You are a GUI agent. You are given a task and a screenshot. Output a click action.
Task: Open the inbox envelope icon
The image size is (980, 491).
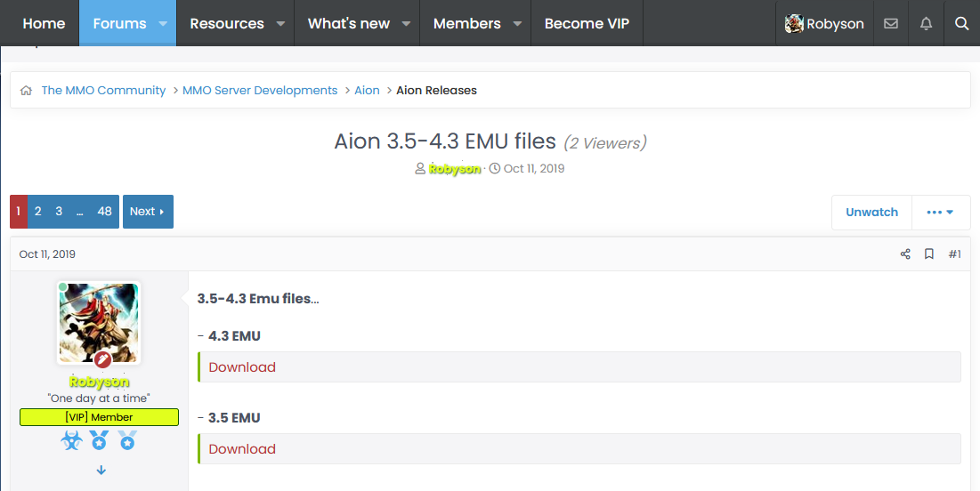tap(891, 24)
